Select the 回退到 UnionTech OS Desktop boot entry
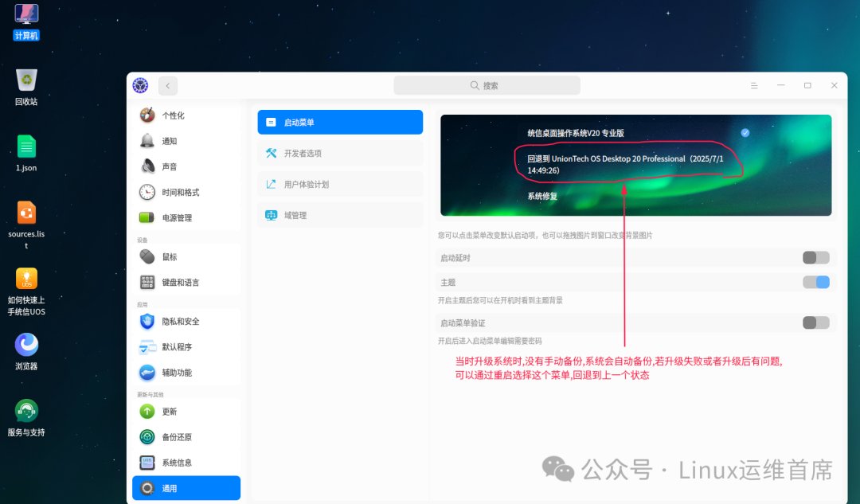860x504 pixels. coord(625,165)
